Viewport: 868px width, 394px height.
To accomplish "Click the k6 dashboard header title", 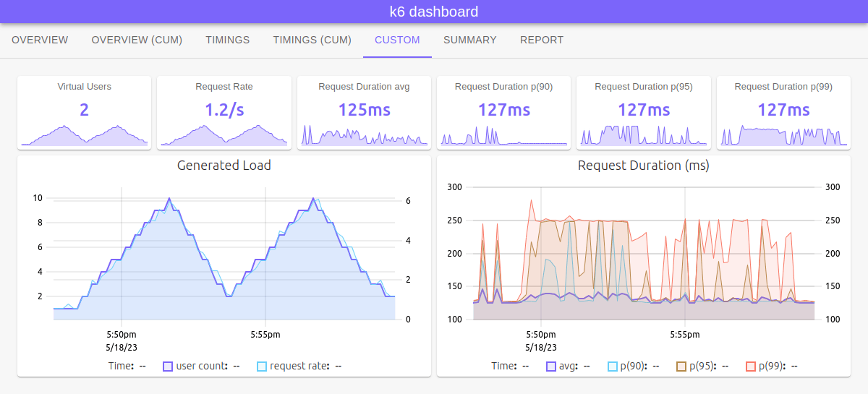I will [434, 12].
